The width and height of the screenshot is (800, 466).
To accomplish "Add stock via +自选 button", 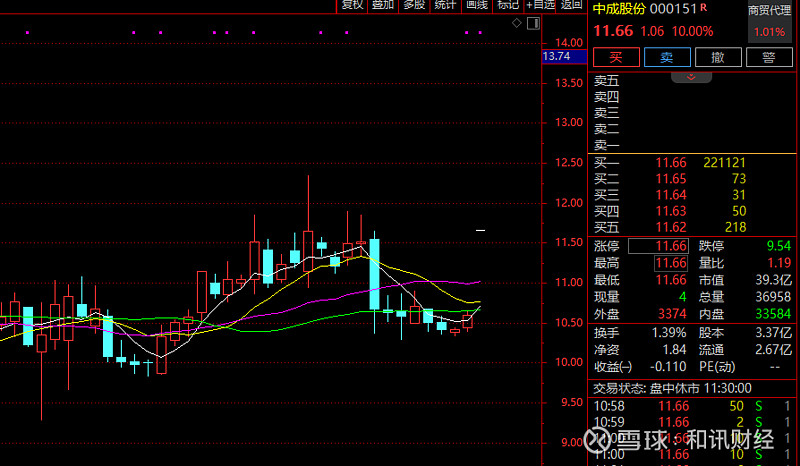I will pyautogui.click(x=540, y=5).
